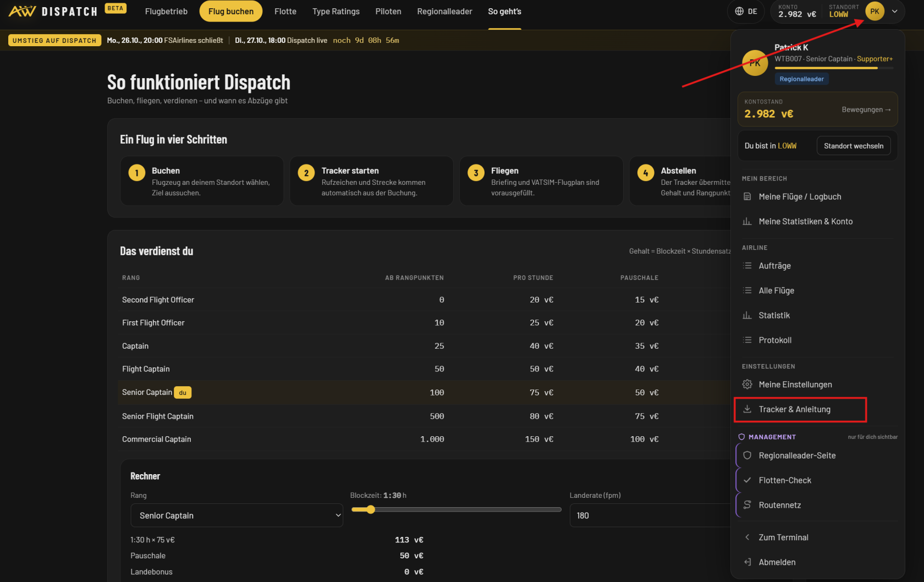The image size is (924, 582).
Task: Click the Landerate fpm input field
Action: 651,515
